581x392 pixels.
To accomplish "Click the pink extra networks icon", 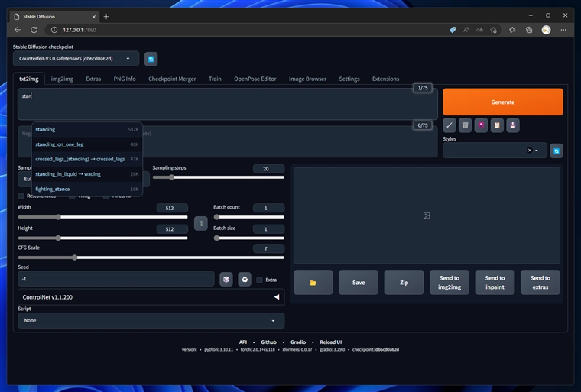I will coord(481,125).
